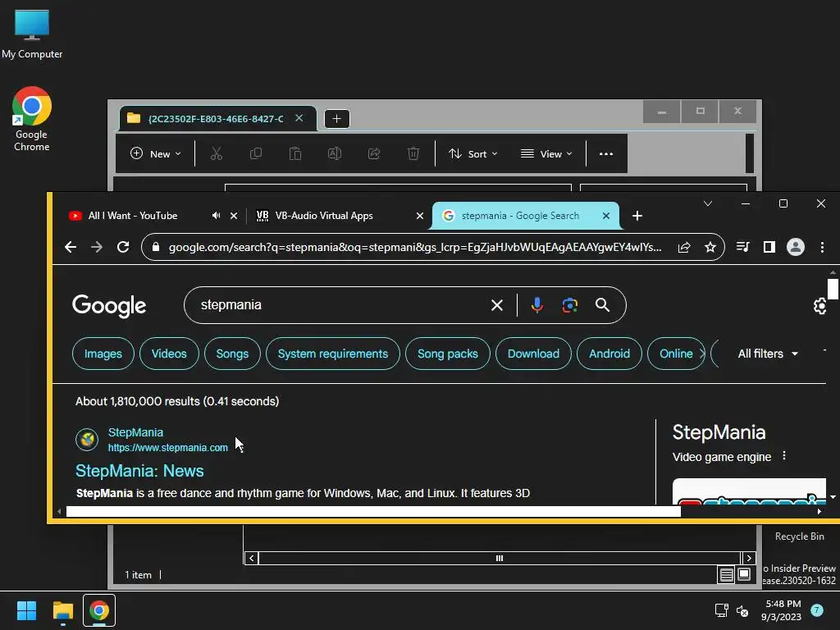The height and width of the screenshot is (630, 840).
Task: Click Paste in the File Explorer toolbar
Action: 295,153
